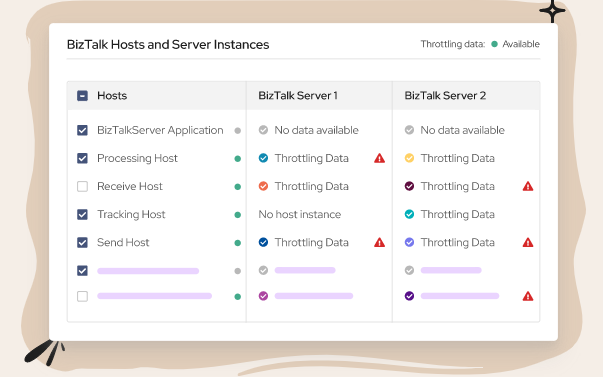Click the green status dot beside Processing Host
The width and height of the screenshot is (603, 377).
238,159
